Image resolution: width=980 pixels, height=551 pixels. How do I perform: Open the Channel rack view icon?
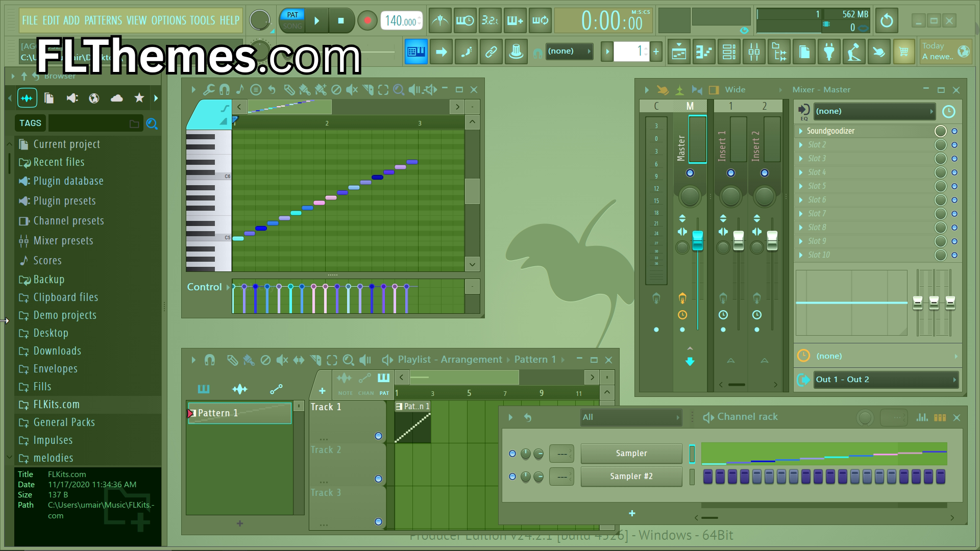[x=729, y=52]
